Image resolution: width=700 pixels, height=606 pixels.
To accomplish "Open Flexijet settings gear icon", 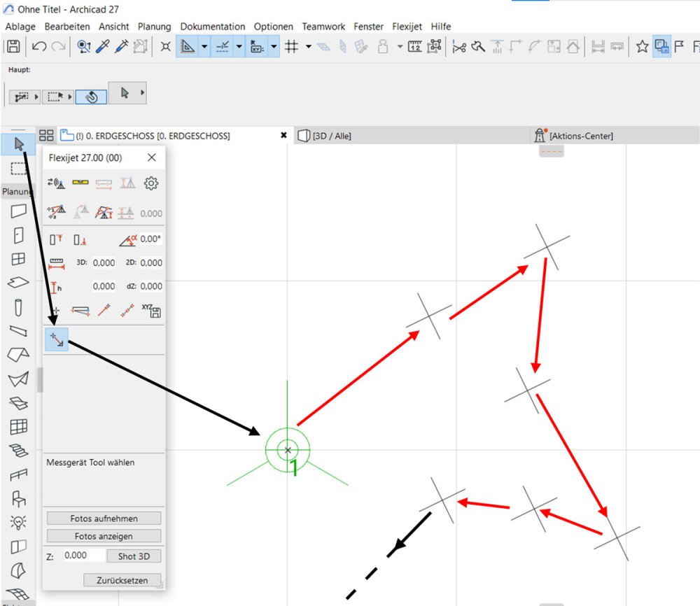I will pyautogui.click(x=151, y=183).
